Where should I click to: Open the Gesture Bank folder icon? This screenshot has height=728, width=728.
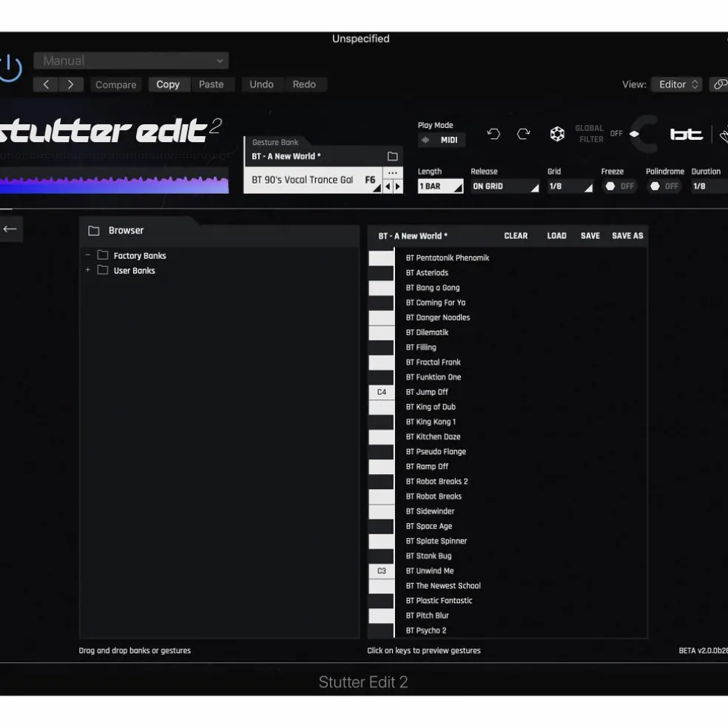pos(393,156)
